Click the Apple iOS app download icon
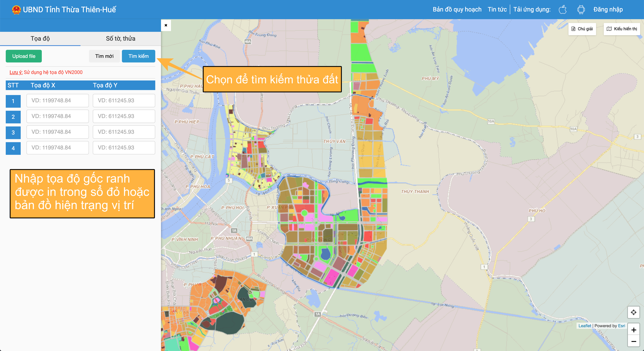 coord(563,10)
